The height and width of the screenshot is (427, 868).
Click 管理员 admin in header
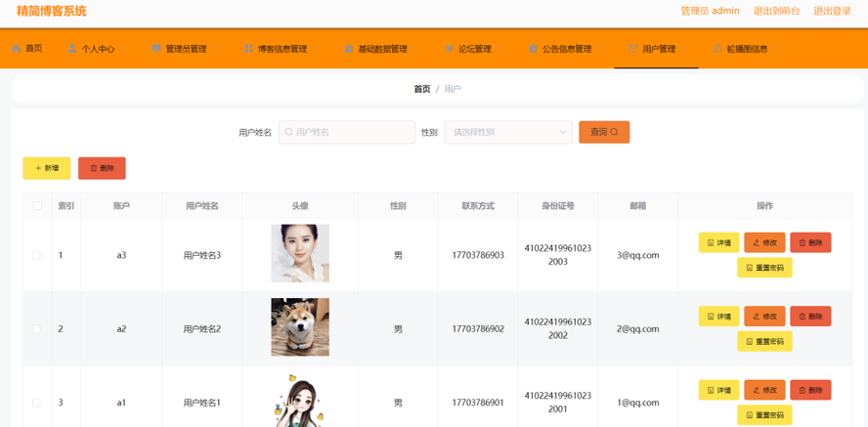coord(711,11)
